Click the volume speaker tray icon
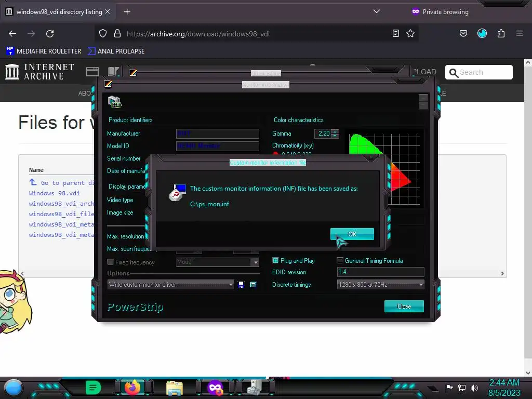The height and width of the screenshot is (399, 532). [x=474, y=388]
